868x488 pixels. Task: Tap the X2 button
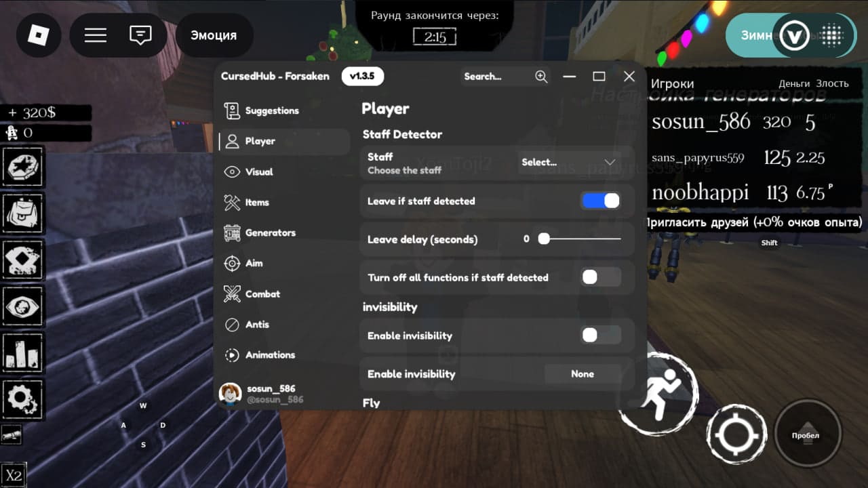14,475
